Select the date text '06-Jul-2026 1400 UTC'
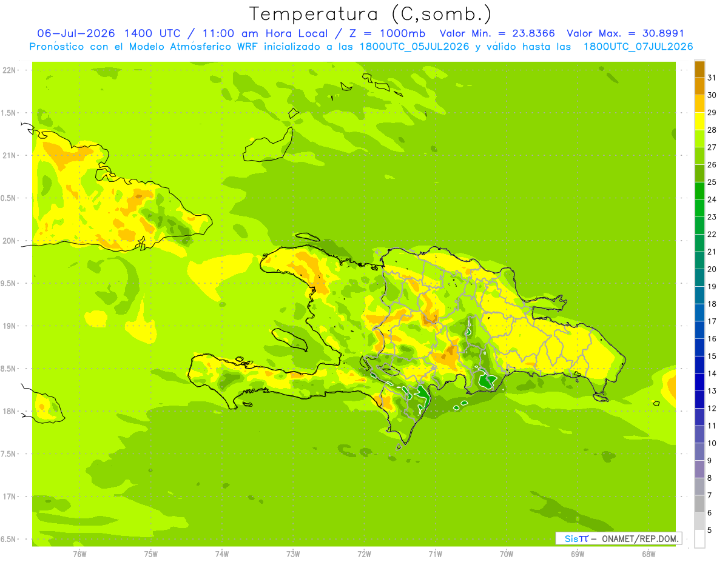 108,33
